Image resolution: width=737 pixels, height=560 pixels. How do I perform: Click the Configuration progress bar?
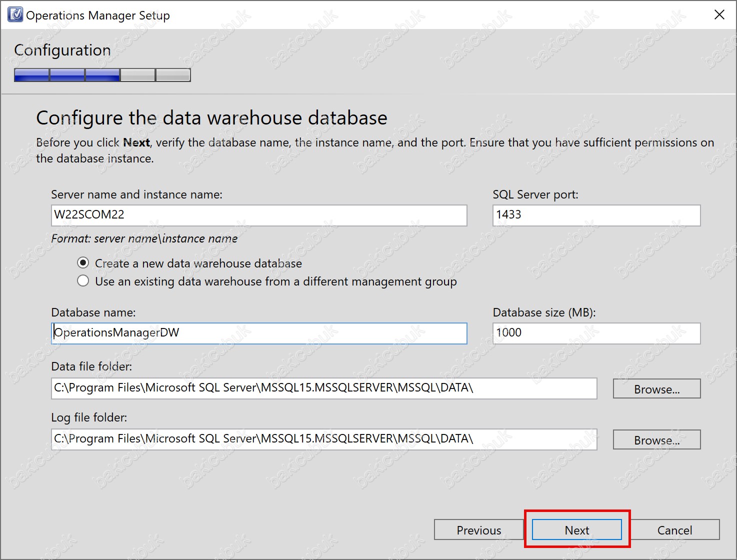pos(102,75)
